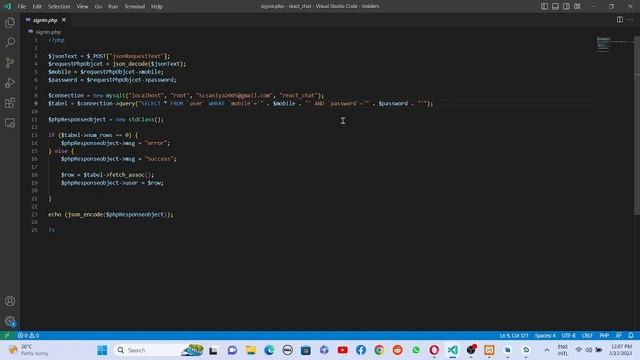This screenshot has width=640, height=360.
Task: Open the Help menu
Action: 157,7
